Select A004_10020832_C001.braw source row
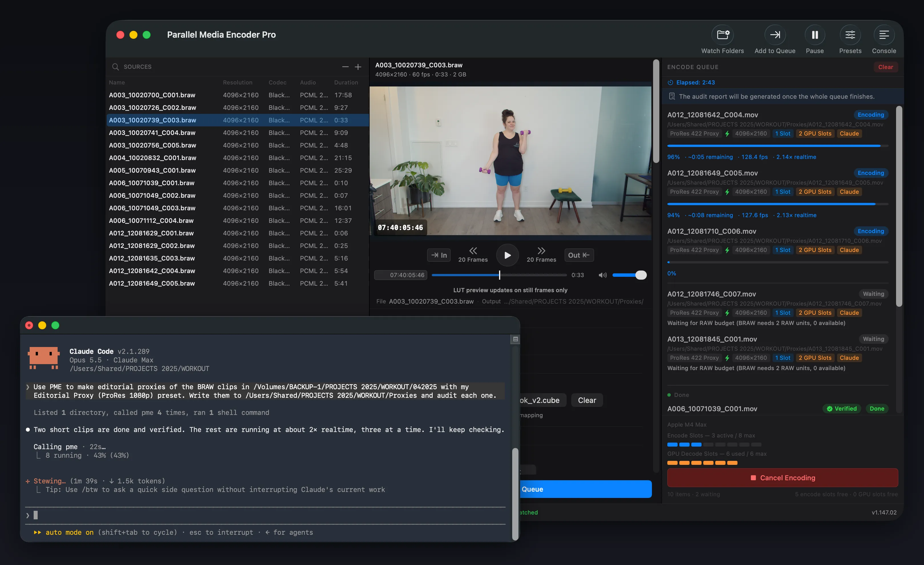924x565 pixels. point(237,158)
